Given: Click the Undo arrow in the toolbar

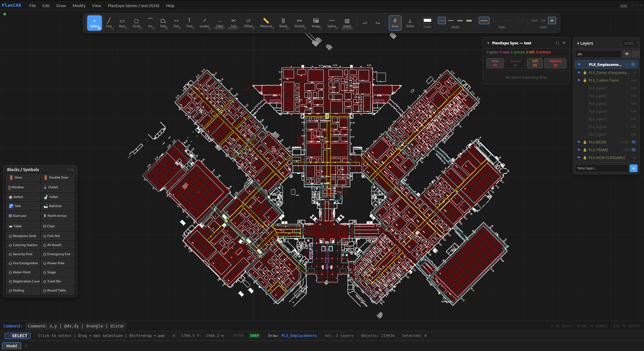Looking at the screenshot, I should pyautogui.click(x=365, y=23).
